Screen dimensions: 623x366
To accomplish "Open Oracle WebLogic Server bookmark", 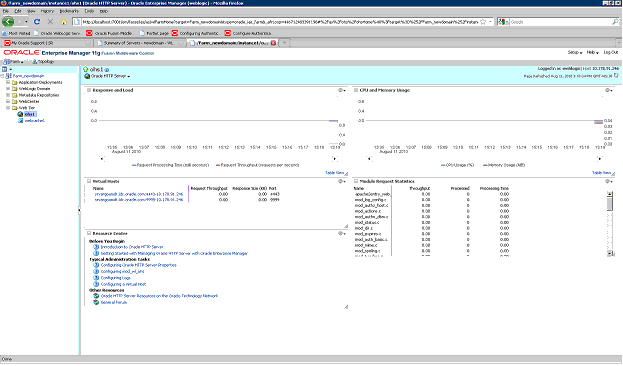I will point(58,33).
